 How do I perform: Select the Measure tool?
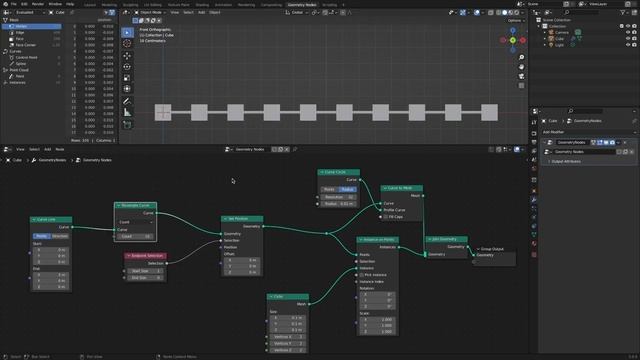(x=127, y=112)
